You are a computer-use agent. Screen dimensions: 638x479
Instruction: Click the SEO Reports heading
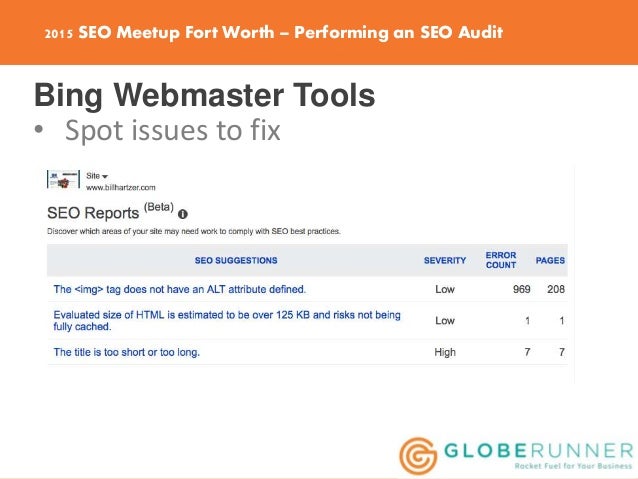tap(93, 213)
